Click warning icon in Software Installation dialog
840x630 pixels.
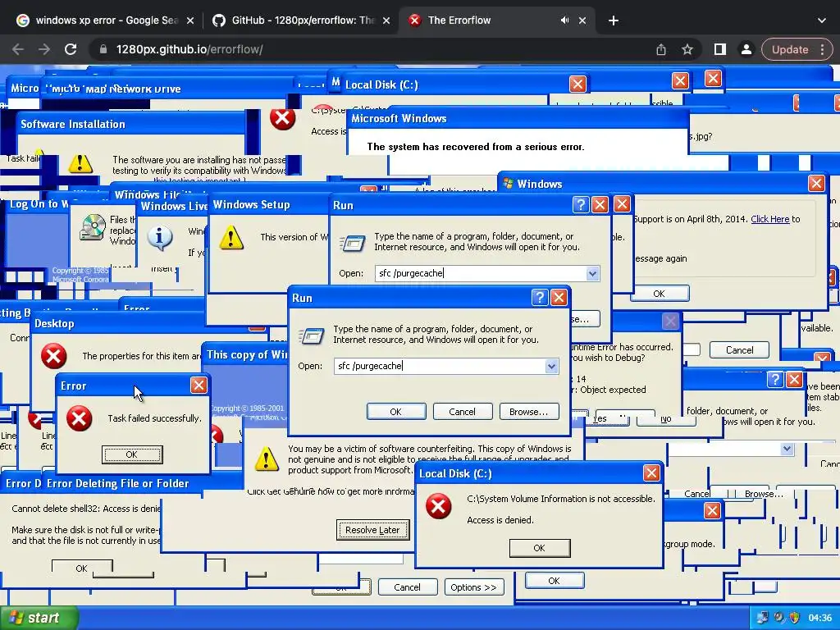pyautogui.click(x=80, y=163)
